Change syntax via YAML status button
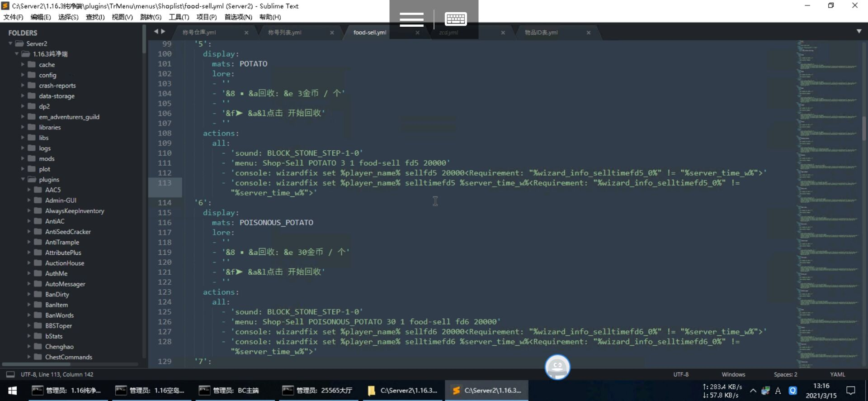This screenshot has height=401, width=868. pos(837,374)
